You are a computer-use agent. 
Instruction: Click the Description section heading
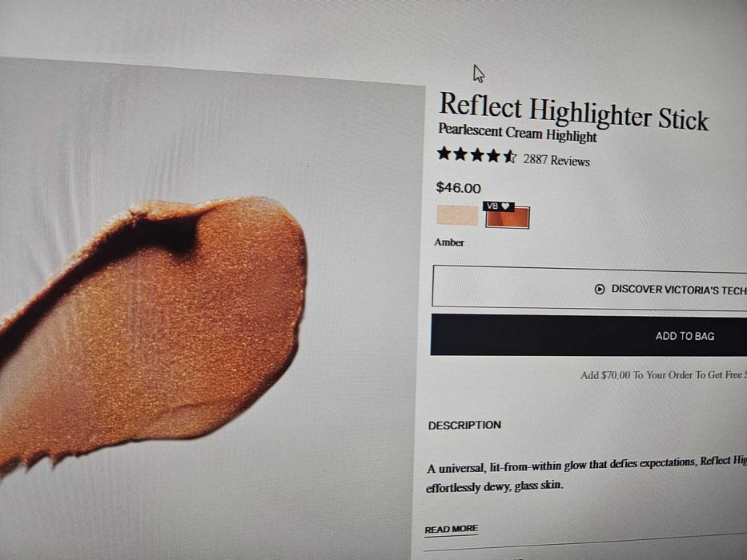(x=464, y=426)
